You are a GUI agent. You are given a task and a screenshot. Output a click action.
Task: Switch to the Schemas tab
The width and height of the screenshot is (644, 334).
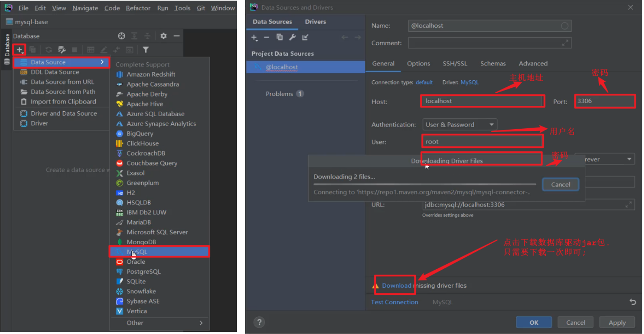click(493, 64)
